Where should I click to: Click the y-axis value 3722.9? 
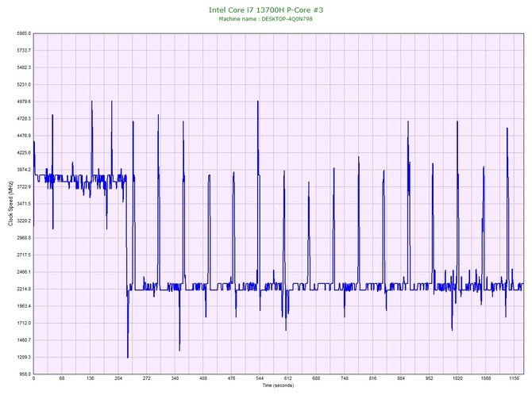pyautogui.click(x=24, y=186)
